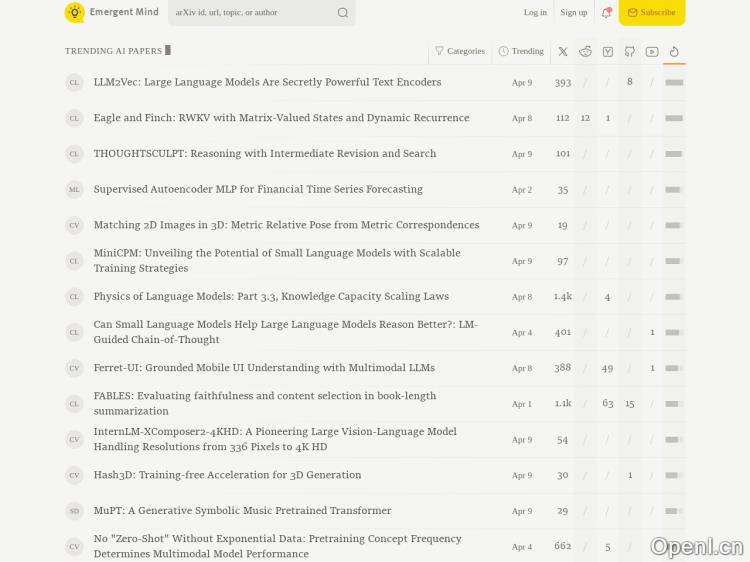The image size is (750, 562).
Task: Open the Categories filter dropdown
Action: [460, 51]
